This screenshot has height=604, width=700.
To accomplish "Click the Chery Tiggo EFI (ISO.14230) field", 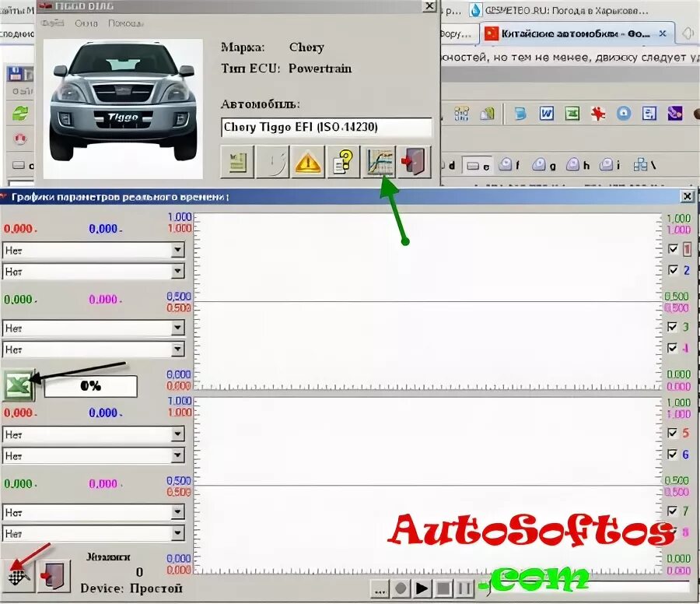I will [x=327, y=128].
